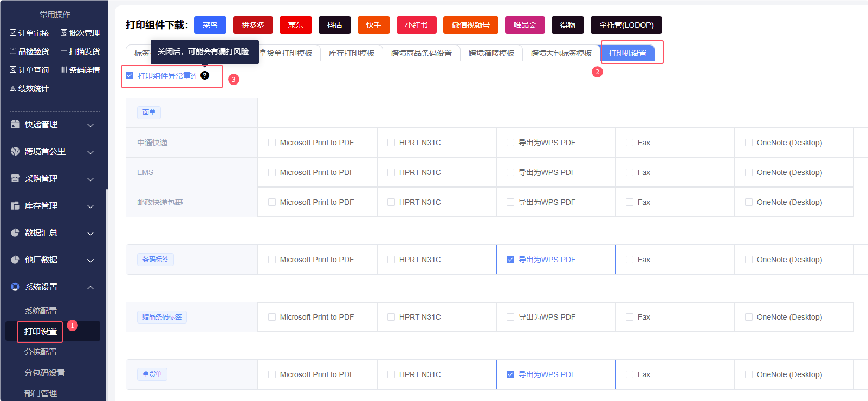Switch to the 库存打印模板 tab
Screen dimensions: 868x401
352,53
